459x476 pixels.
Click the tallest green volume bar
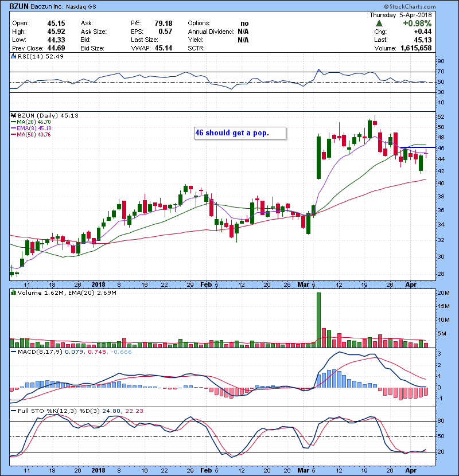(x=318, y=320)
